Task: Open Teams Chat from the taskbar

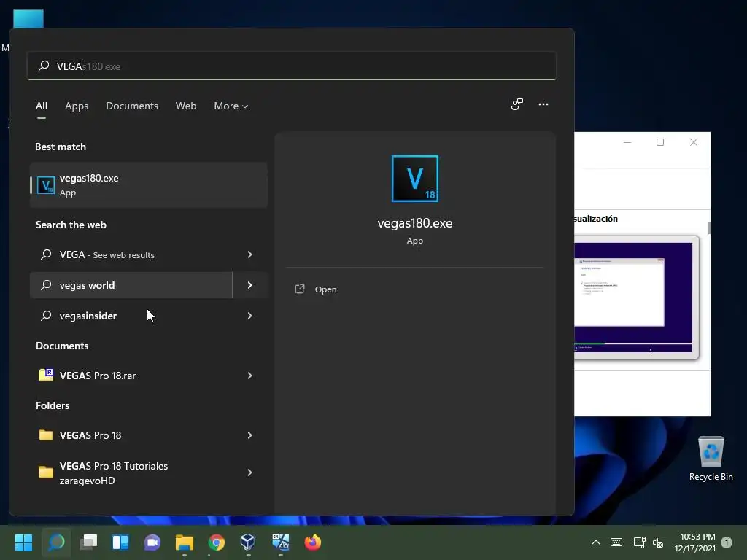Action: click(x=152, y=542)
